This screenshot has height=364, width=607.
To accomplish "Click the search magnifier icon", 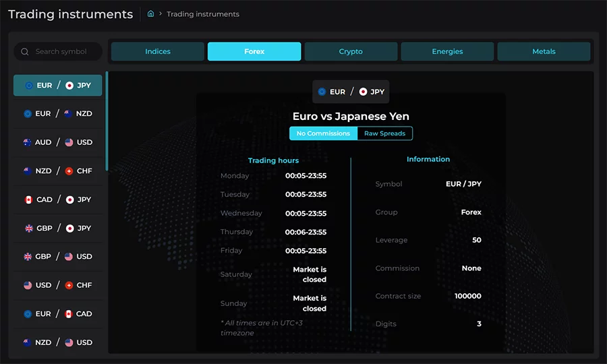I will point(25,51).
